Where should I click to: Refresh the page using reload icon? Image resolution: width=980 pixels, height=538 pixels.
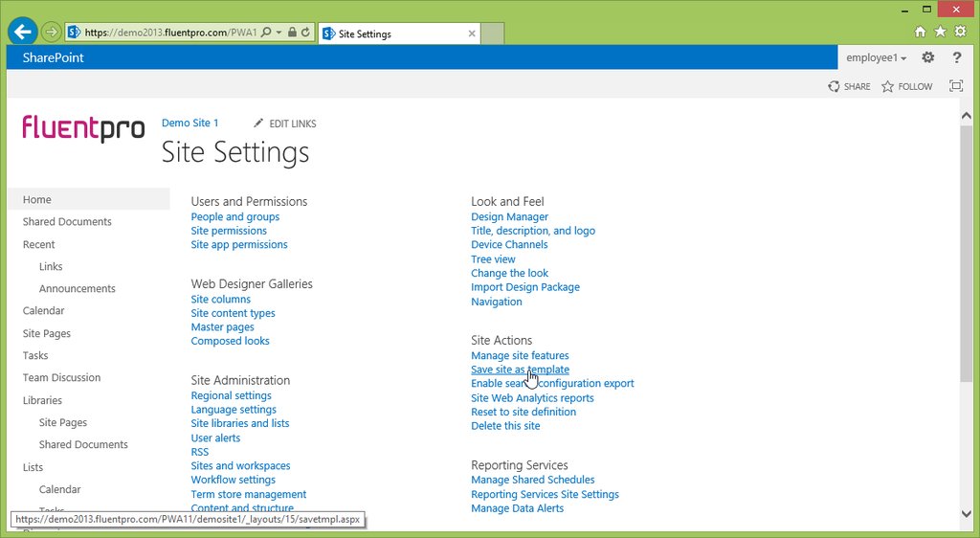(x=305, y=32)
